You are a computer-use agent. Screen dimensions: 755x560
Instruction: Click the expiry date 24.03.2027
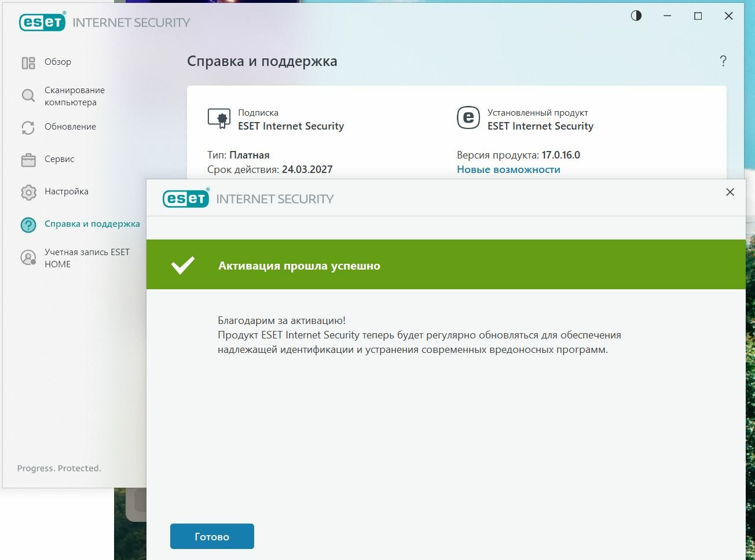coord(307,170)
